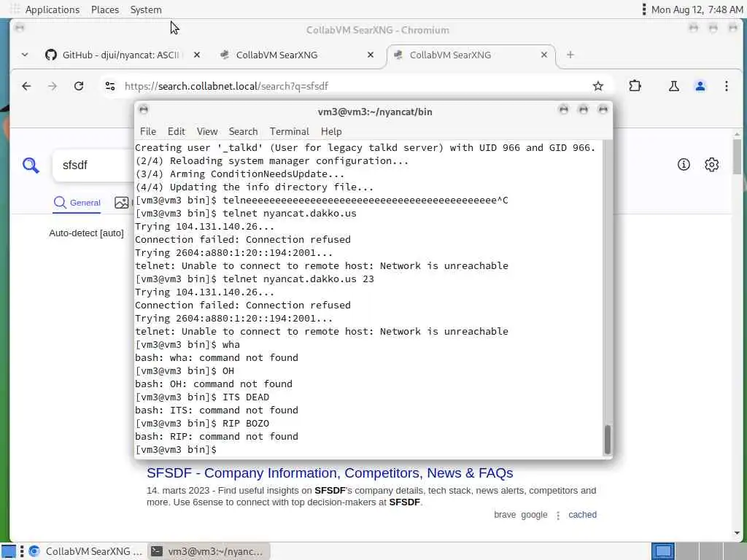Open Auto-detect language selector
The image size is (747, 560).
(x=86, y=233)
